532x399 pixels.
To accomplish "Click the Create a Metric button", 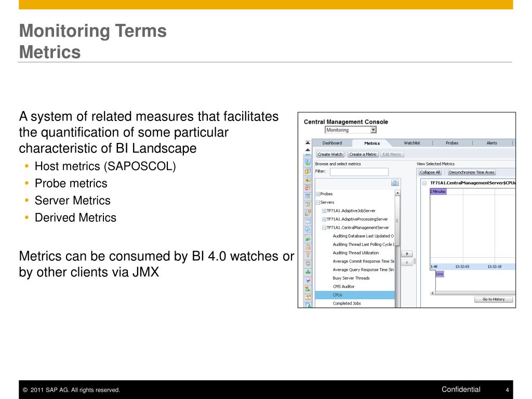I will click(363, 154).
